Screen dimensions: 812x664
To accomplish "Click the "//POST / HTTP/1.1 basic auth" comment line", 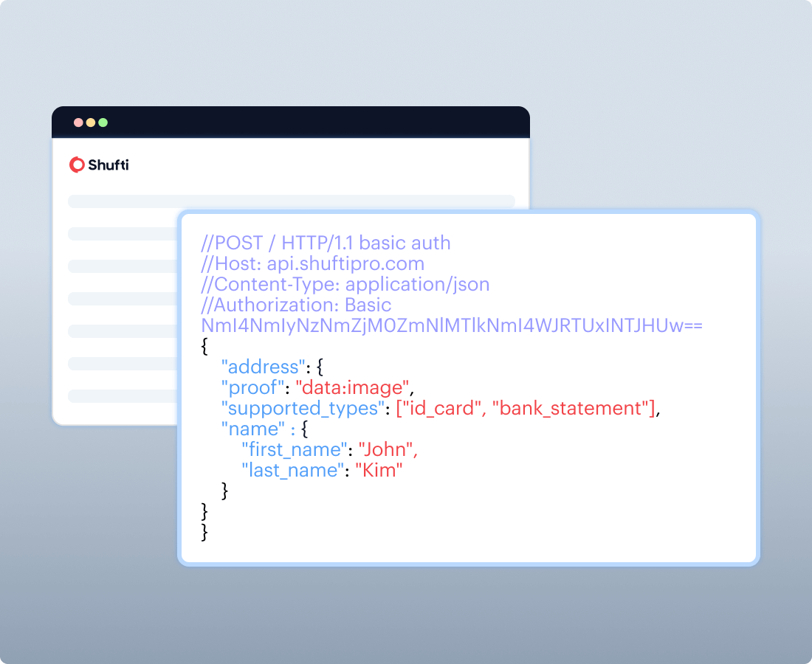I will click(x=326, y=243).
